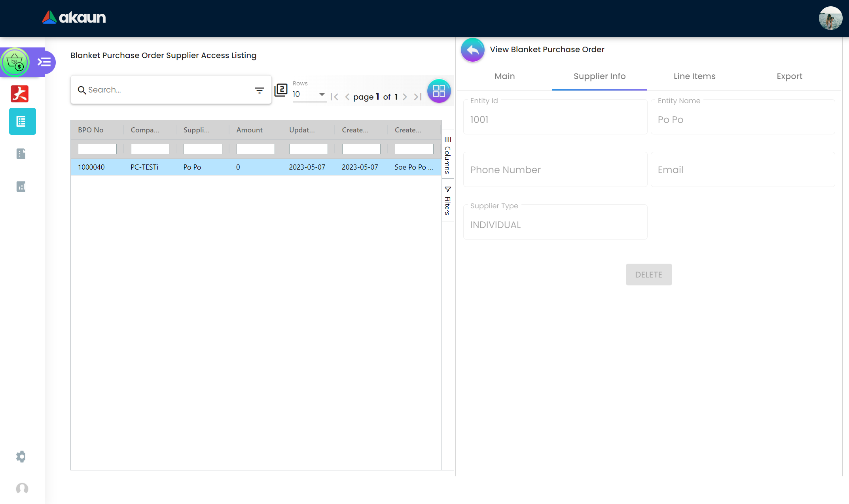Open the listing sidebar icon highlighted in teal
This screenshot has width=849, height=504.
point(22,121)
